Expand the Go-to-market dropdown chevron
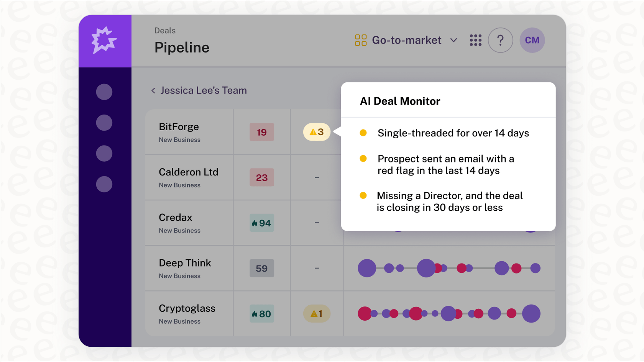 click(454, 40)
